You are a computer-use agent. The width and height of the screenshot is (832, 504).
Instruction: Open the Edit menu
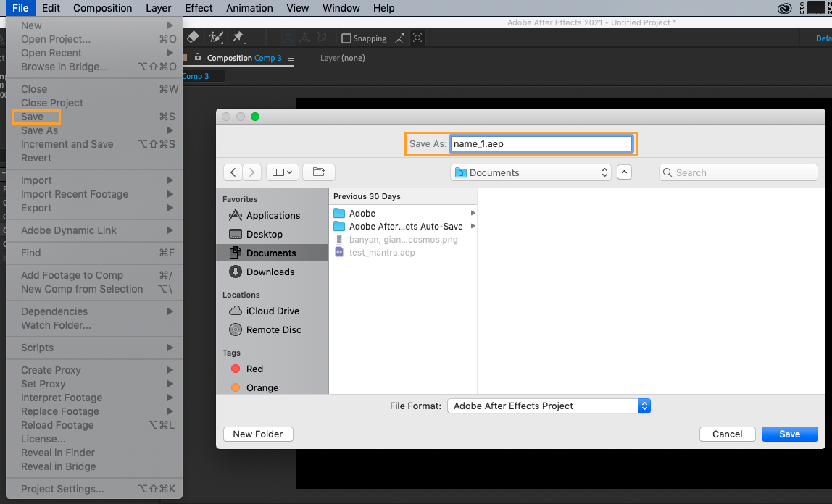[51, 8]
